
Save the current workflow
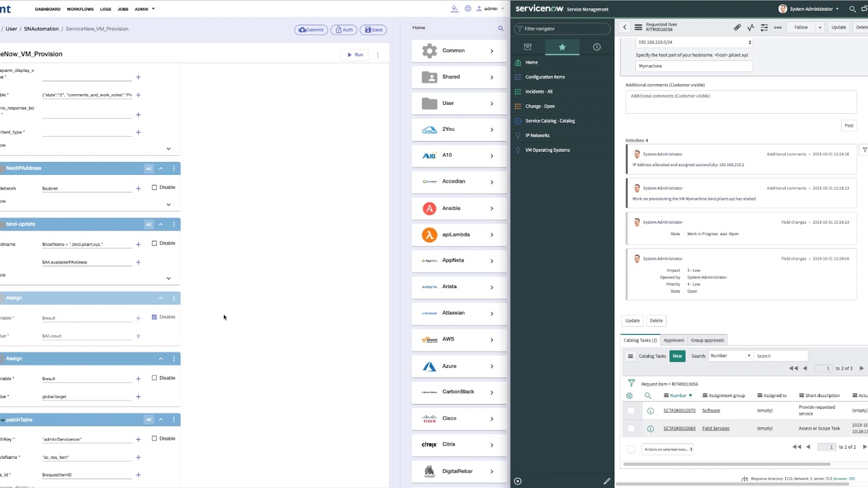374,30
